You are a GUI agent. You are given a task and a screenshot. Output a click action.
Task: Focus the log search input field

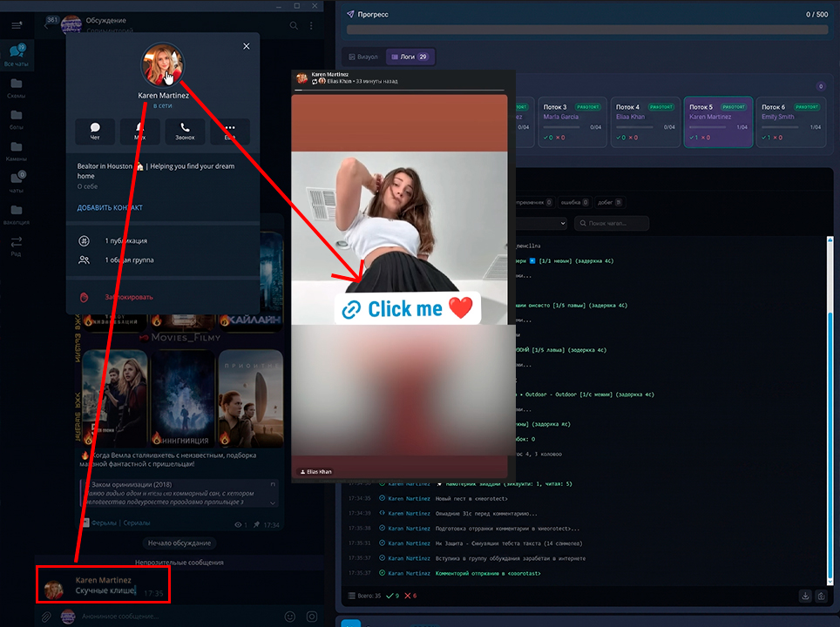tap(612, 223)
